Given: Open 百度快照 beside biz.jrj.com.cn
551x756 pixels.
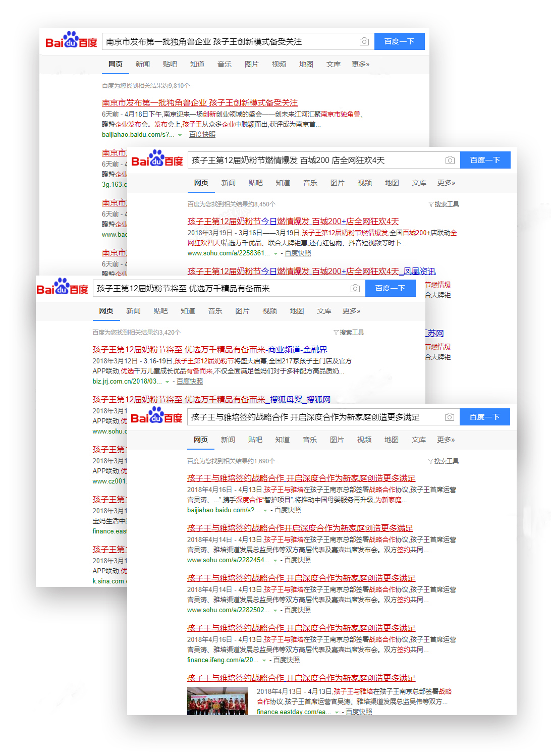Looking at the screenshot, I should pos(190,382).
